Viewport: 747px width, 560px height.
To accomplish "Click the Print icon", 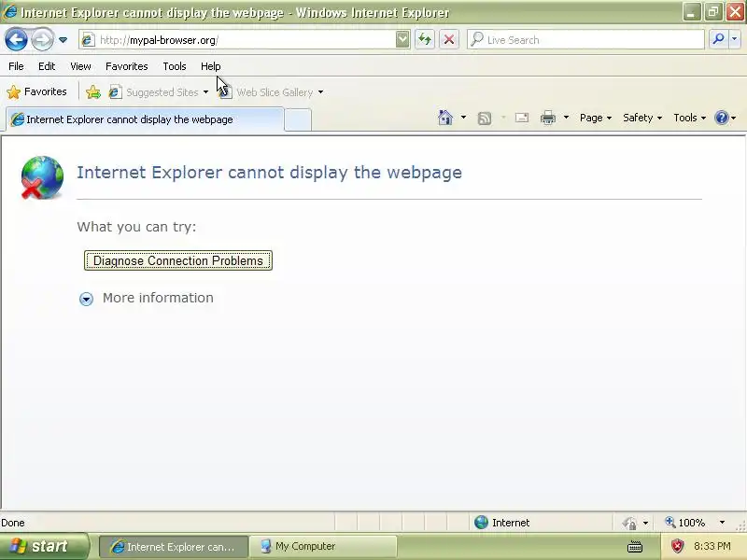I will tap(548, 118).
